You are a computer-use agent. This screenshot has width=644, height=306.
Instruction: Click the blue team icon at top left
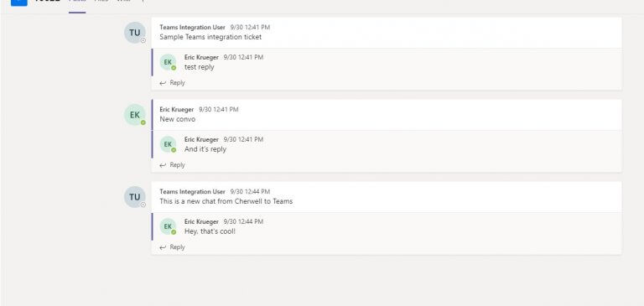(19, 2)
